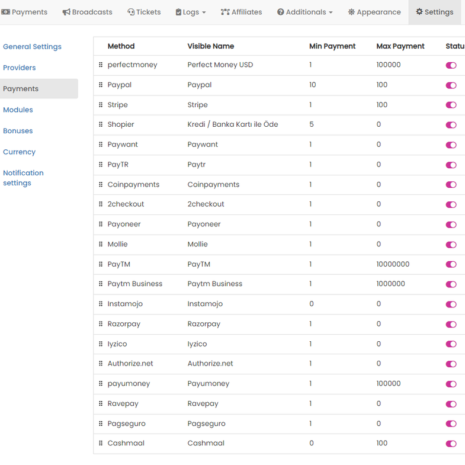Open the Providers sidebar link
Viewport: 465px width, 465px height.
pos(19,68)
